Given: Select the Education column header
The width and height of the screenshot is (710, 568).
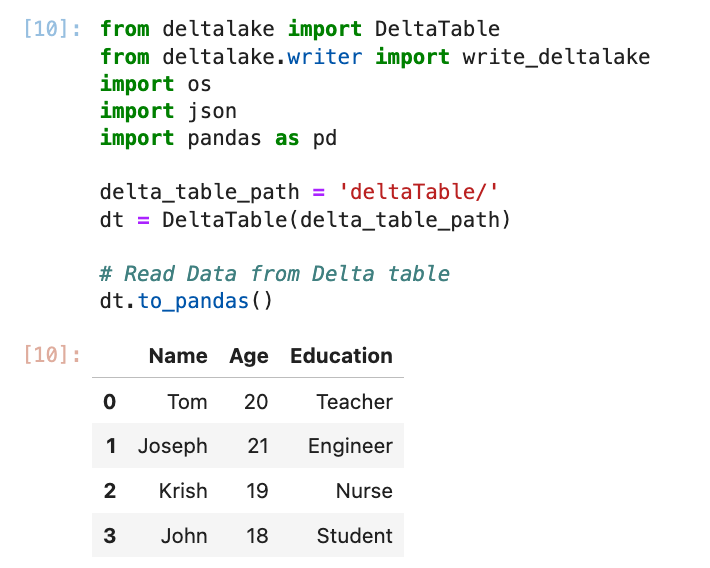Looking at the screenshot, I should pos(341,356).
